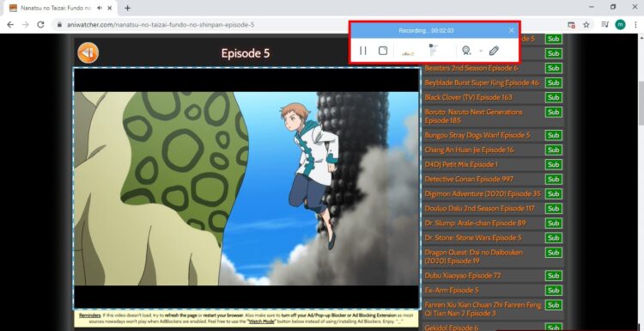Click Sub button for Boruto
Image resolution: width=644 pixels, height=331 pixels.
coord(553,112)
